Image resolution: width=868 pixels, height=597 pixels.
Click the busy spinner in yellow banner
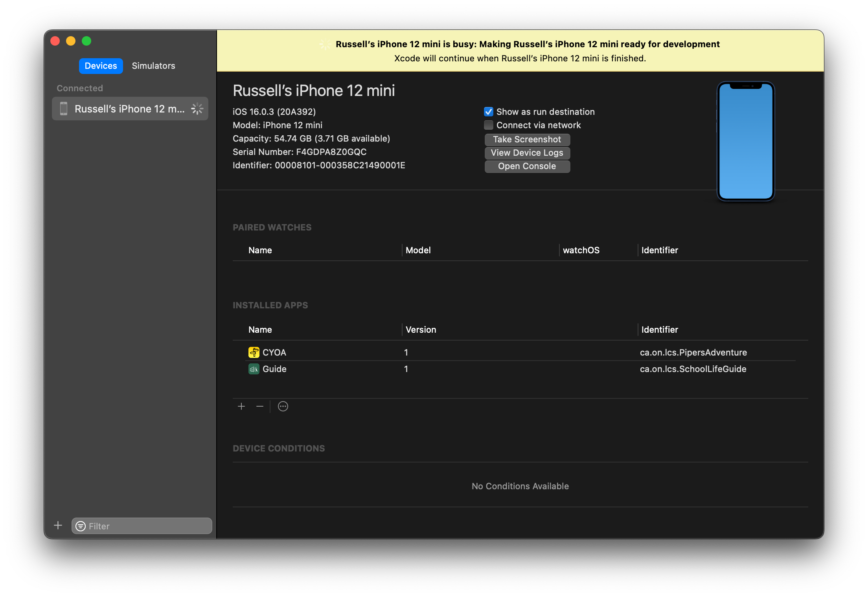click(x=325, y=44)
